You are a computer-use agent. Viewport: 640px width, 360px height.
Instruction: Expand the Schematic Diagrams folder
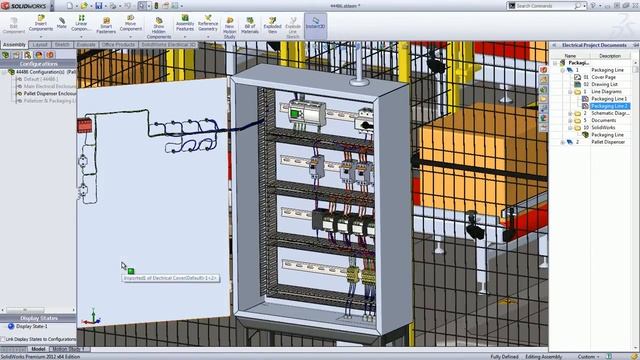[570, 113]
